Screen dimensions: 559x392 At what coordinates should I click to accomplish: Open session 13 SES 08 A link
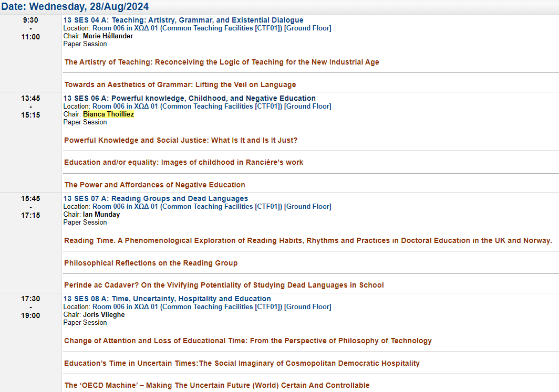tap(167, 299)
